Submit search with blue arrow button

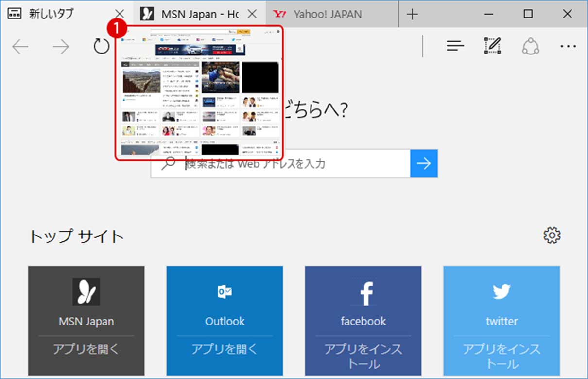coord(424,163)
